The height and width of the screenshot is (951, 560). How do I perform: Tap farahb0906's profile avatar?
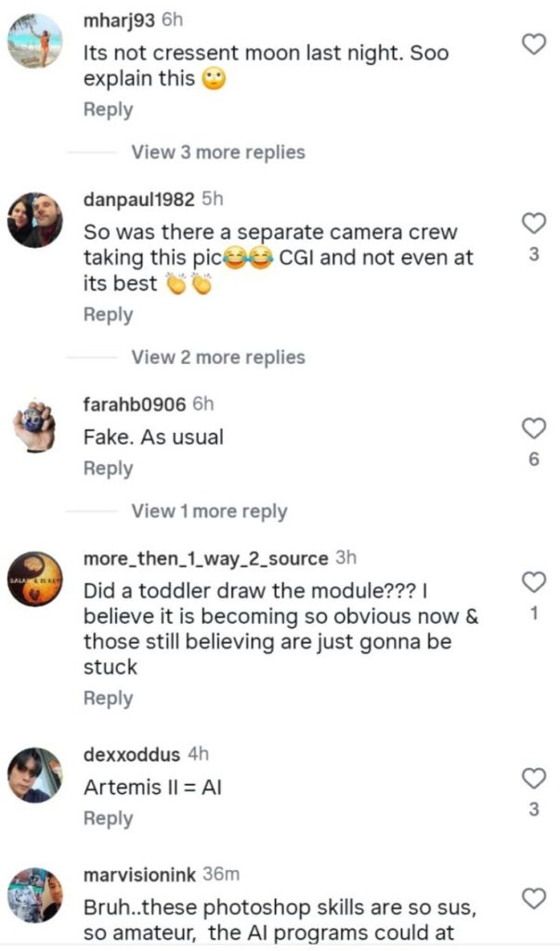coord(35,426)
